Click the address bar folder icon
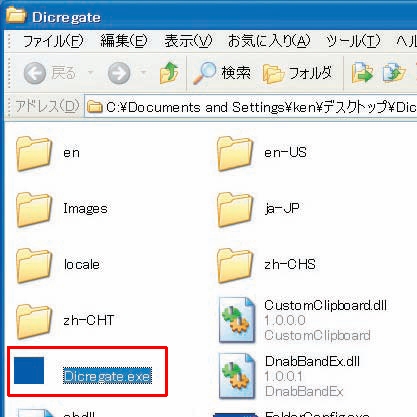417x417 pixels. coord(95,107)
